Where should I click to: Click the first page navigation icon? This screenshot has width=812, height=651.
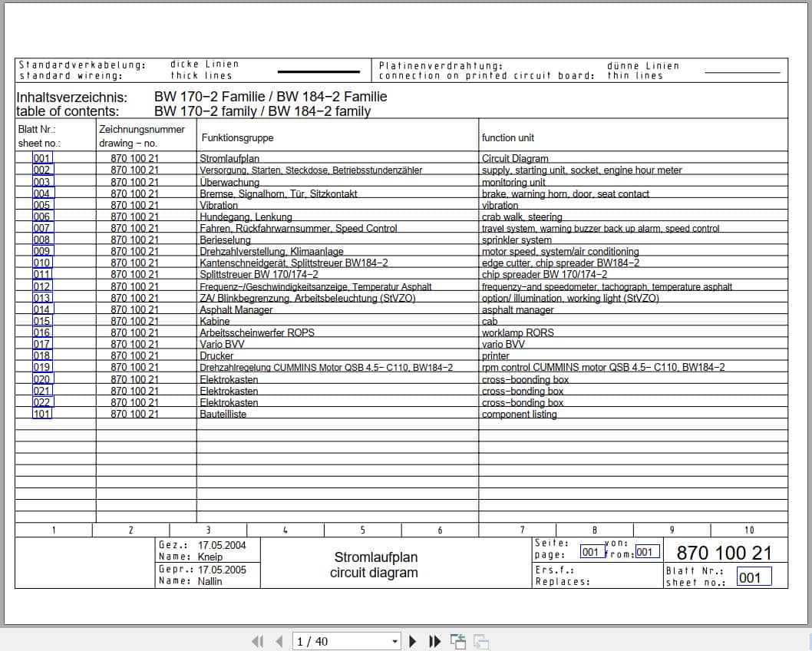click(x=258, y=641)
